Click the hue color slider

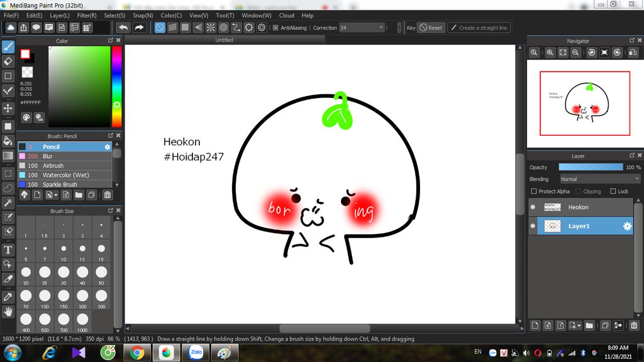click(116, 87)
